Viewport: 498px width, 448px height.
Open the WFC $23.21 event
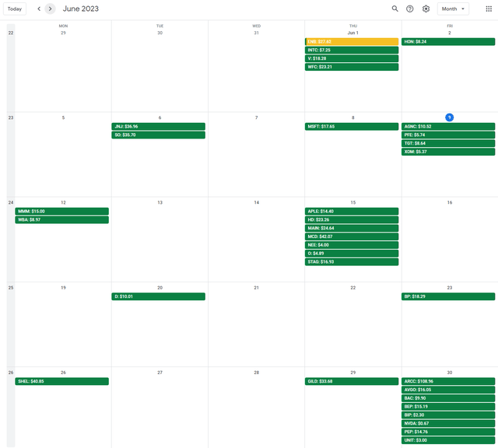pos(352,67)
